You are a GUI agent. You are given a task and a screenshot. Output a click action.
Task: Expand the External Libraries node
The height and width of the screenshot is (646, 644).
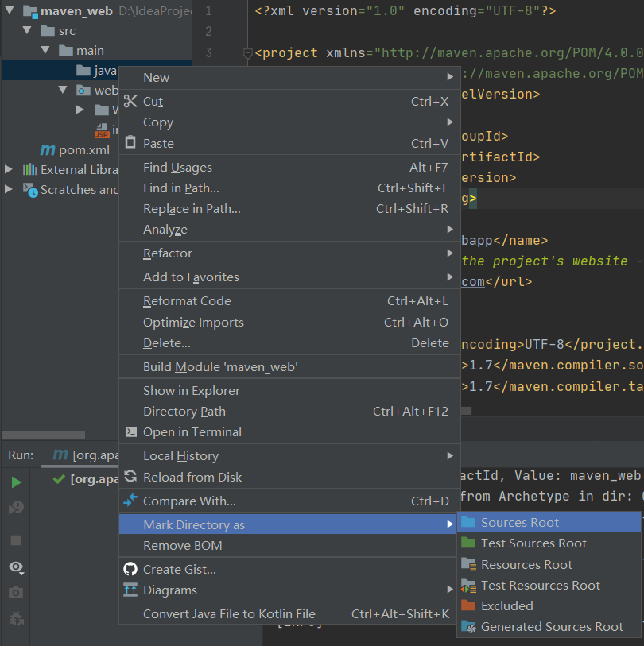pyautogui.click(x=8, y=169)
